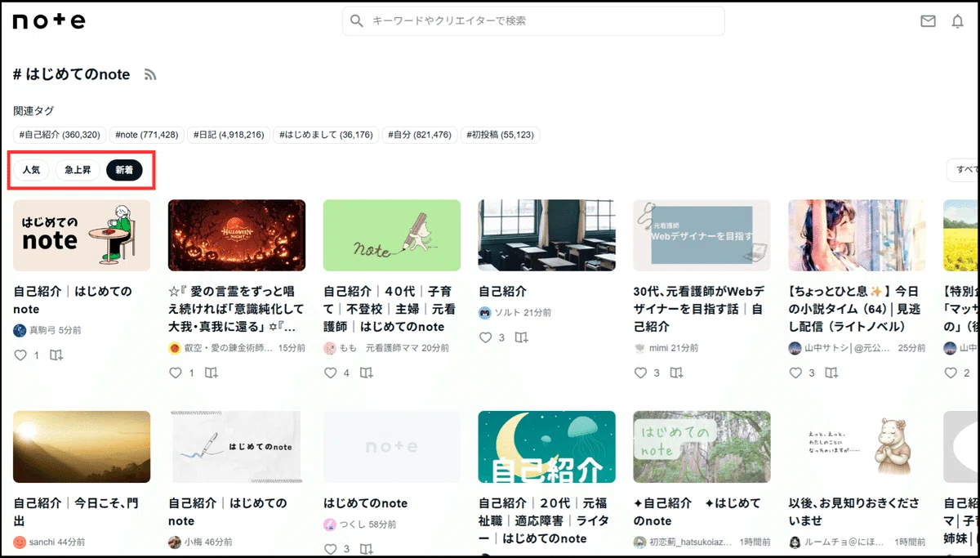
Task: Bookmark the post by mimi
Action: 677,373
